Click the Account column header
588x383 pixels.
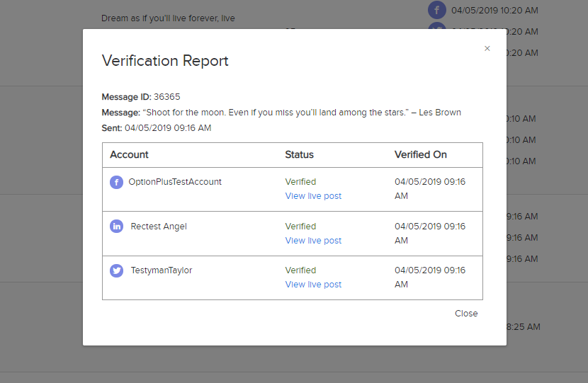[130, 154]
